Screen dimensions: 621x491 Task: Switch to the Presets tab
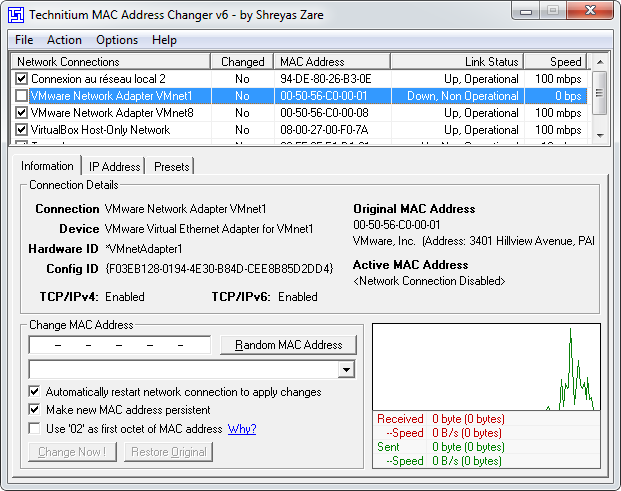172,167
